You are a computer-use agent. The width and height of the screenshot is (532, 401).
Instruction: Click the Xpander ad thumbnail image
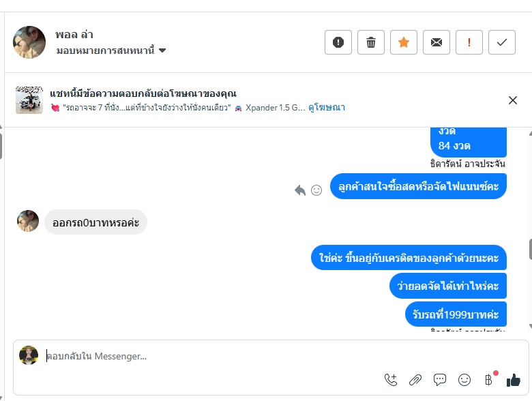coord(29,100)
